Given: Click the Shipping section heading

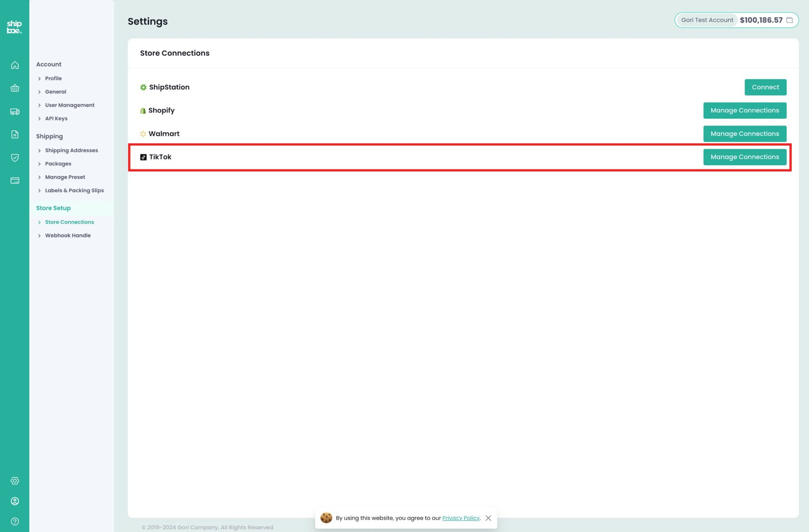Looking at the screenshot, I should pos(49,136).
